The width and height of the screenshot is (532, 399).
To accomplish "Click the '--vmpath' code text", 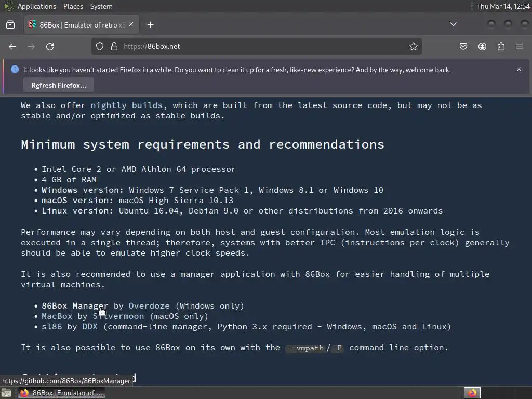I will tap(305, 348).
